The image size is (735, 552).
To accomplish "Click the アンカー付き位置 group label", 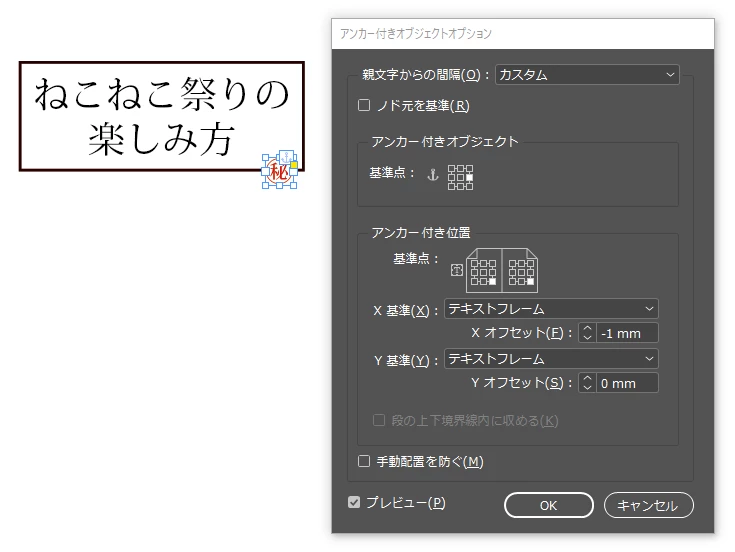I will tap(420, 232).
